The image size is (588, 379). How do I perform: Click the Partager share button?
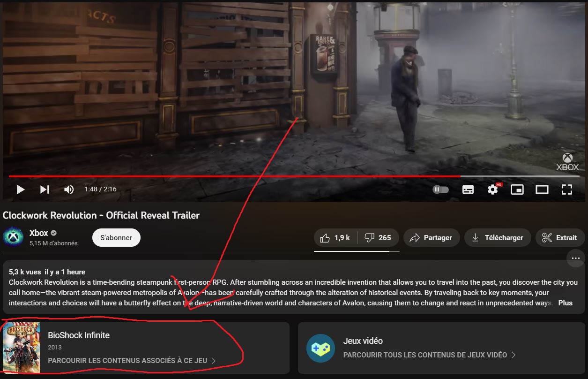431,238
